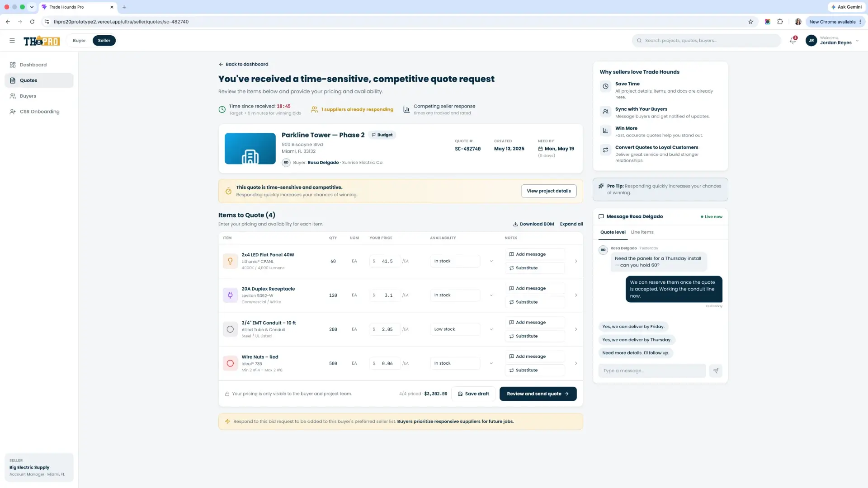868x488 pixels.
Task: Click the time-sensitive stopwatch icon
Action: [228, 191]
